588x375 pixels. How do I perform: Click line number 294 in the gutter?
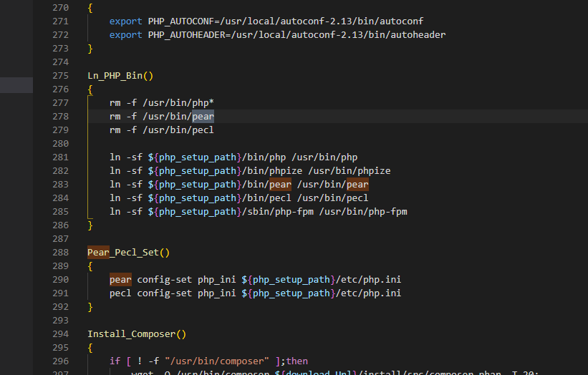click(61, 333)
